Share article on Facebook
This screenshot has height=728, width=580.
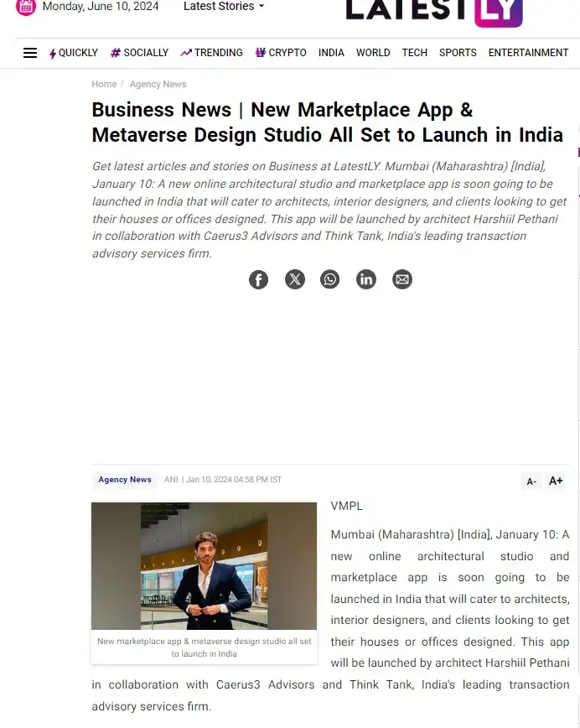(258, 279)
